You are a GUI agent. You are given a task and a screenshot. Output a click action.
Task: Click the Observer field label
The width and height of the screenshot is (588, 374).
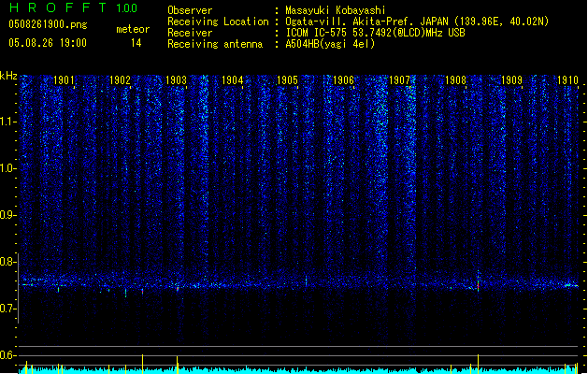pyautogui.click(x=190, y=10)
